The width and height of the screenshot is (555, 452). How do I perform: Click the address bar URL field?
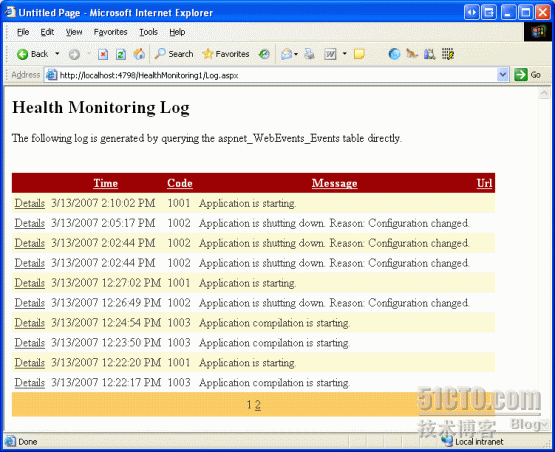(277, 75)
